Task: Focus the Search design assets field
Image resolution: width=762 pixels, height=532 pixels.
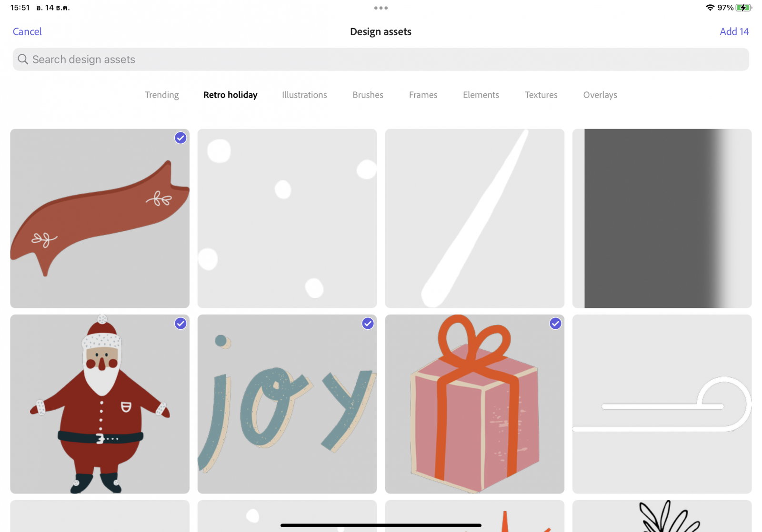Action: pyautogui.click(x=381, y=59)
